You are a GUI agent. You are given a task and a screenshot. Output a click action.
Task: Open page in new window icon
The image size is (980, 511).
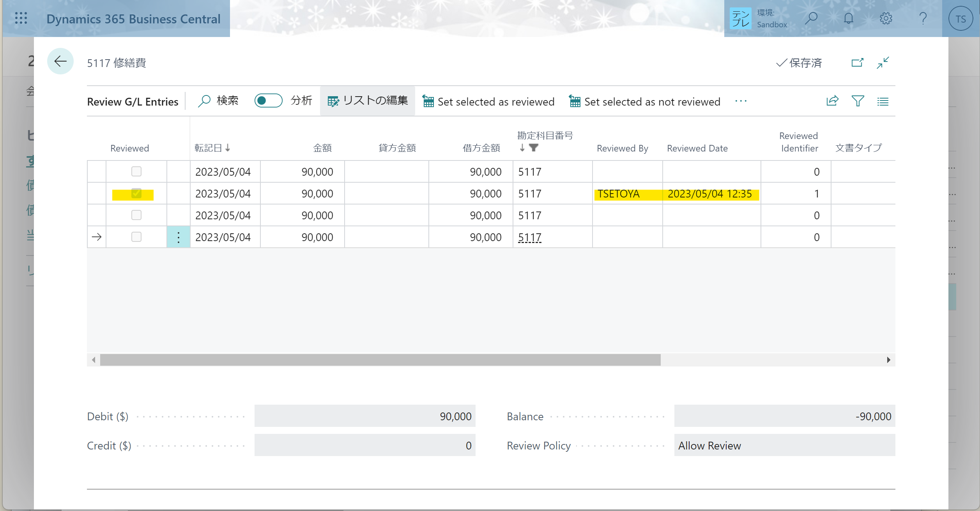[857, 62]
